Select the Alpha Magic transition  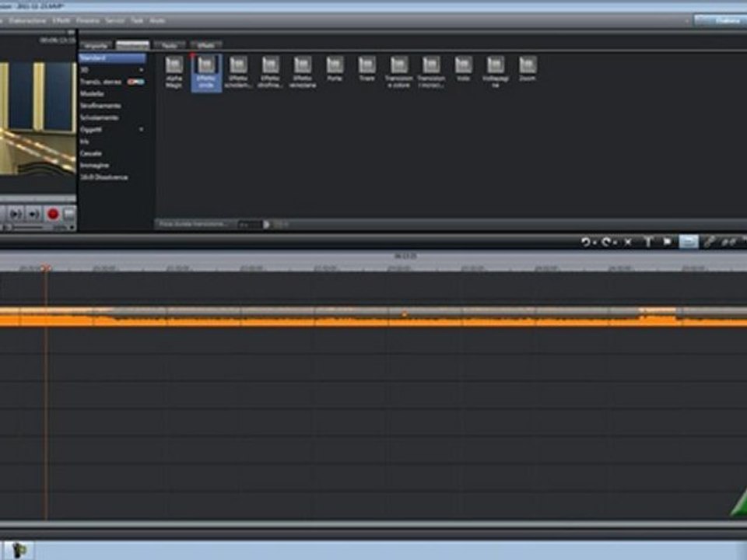[174, 72]
